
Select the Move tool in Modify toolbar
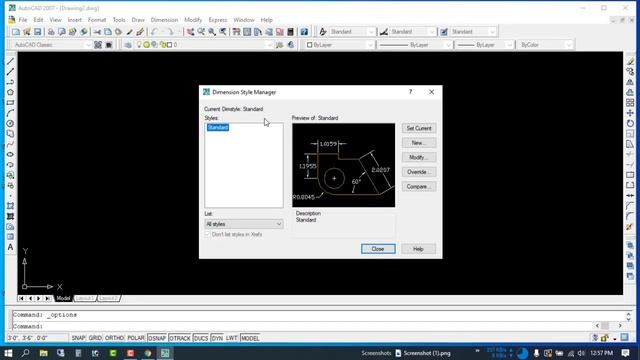click(x=630, y=113)
